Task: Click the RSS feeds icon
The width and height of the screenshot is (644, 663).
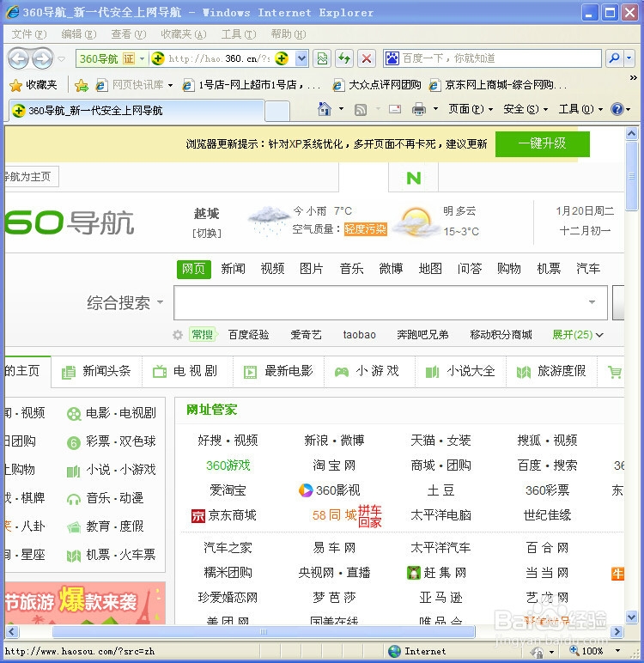Action: (x=361, y=110)
